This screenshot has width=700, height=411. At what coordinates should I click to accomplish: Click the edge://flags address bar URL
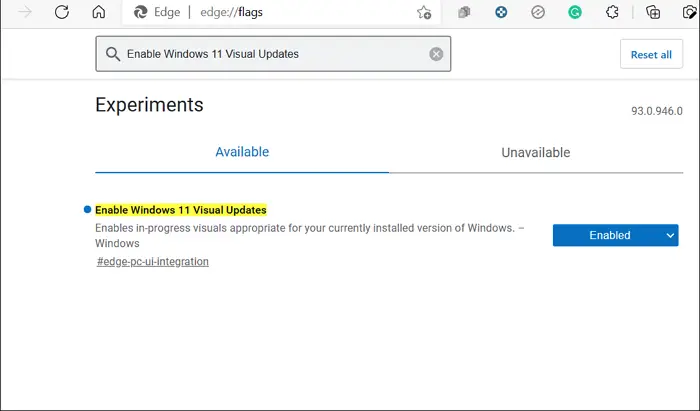tap(231, 12)
